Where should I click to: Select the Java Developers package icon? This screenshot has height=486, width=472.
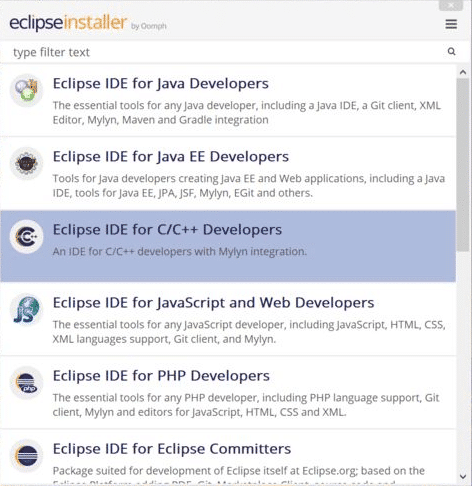(x=26, y=90)
